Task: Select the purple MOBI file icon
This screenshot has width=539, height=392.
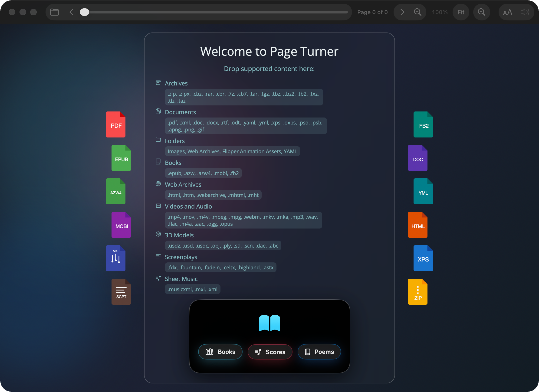Action: [x=121, y=225]
